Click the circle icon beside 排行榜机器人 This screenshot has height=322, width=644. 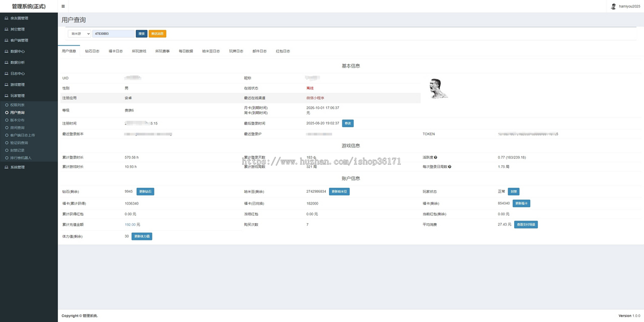click(6, 158)
